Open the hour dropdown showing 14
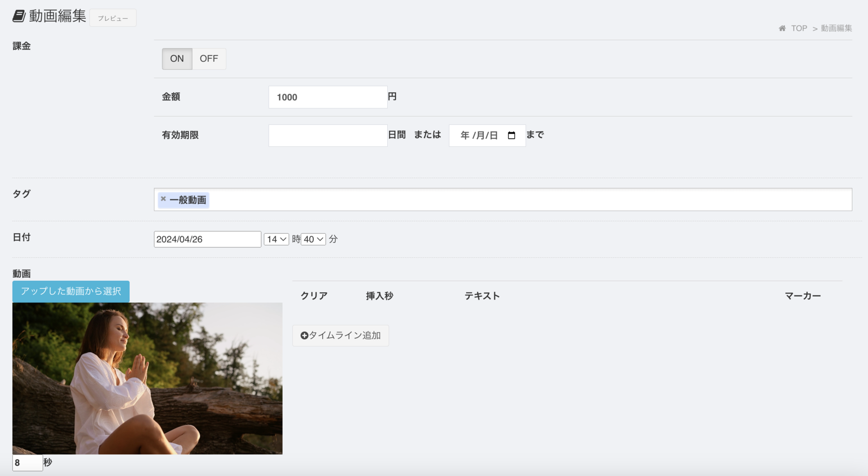Viewport: 868px width, 476px height. (276, 239)
